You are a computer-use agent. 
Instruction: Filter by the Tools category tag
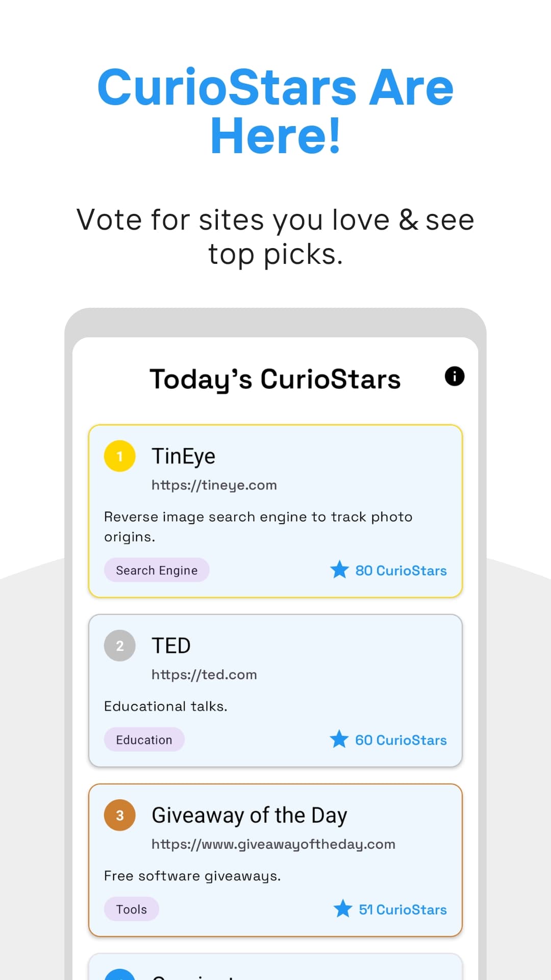[x=131, y=909]
